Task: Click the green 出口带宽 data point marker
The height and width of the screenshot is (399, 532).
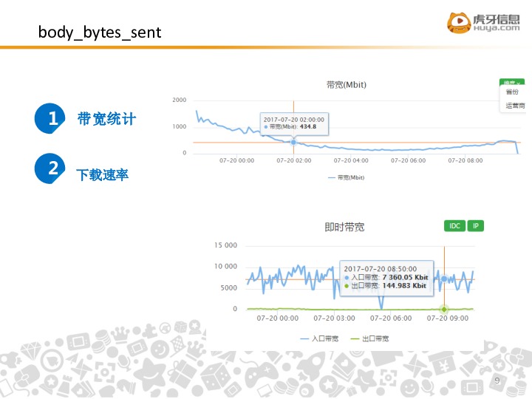Action: point(444,309)
